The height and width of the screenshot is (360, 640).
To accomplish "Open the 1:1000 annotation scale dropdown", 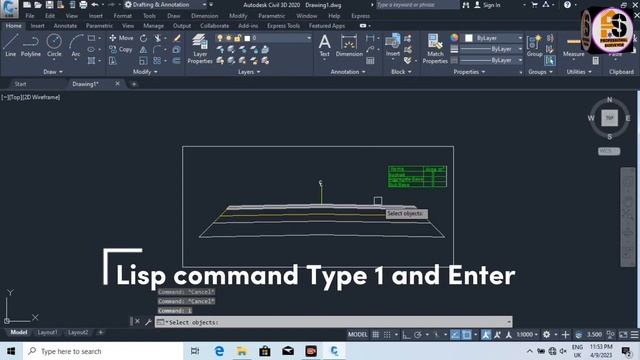I will 527,335.
